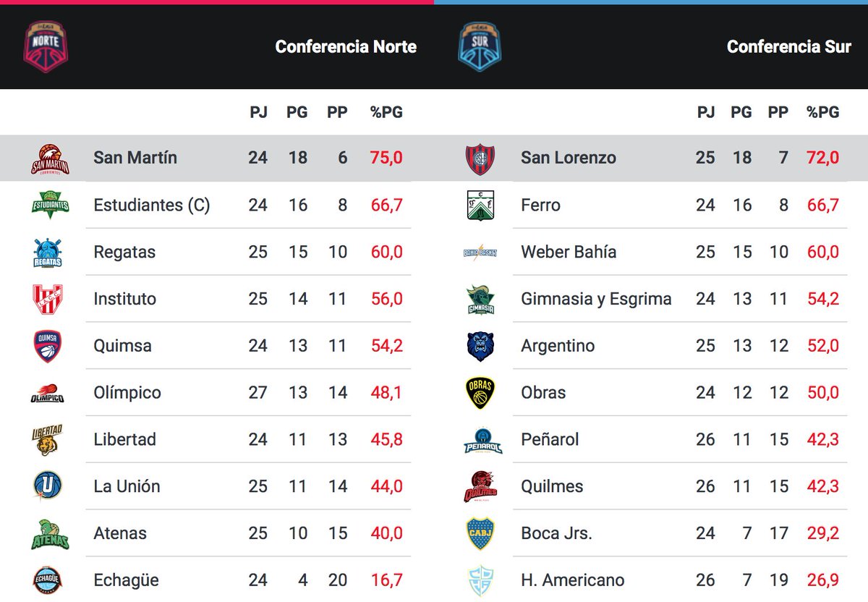Click the Conferencia Norte header title
868x602 pixels.
coord(346,47)
